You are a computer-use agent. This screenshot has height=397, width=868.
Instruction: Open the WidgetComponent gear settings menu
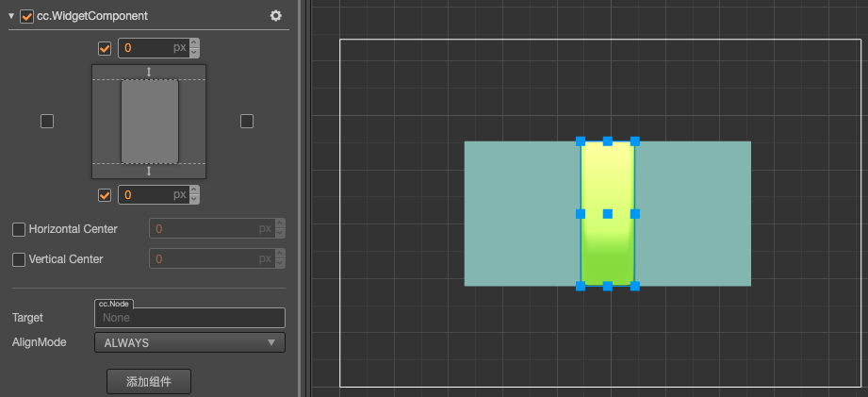[275, 16]
